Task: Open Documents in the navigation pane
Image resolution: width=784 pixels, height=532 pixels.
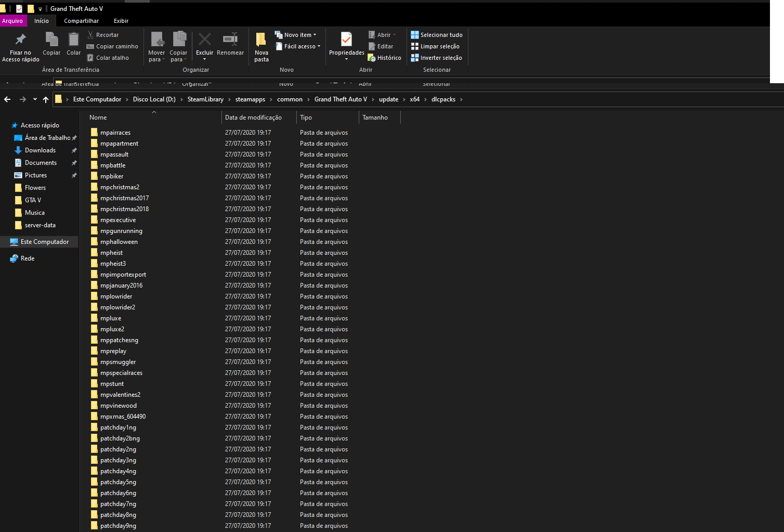Action: [41, 163]
